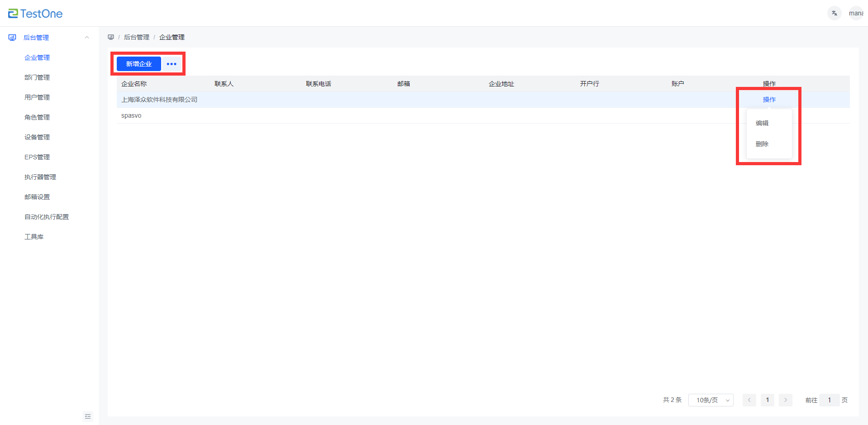Open the 10条/页 page size dropdown
The height and width of the screenshot is (425, 868).
point(711,400)
